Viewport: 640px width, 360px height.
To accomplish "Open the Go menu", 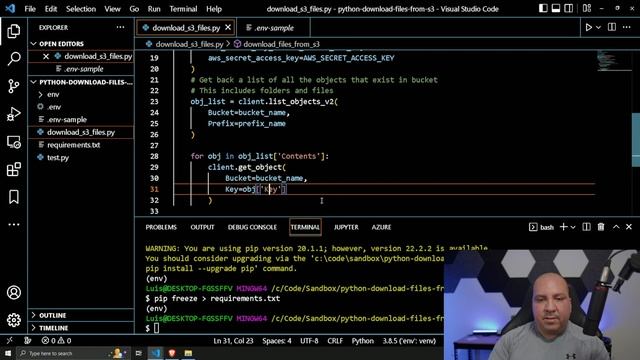I will coord(134,9).
